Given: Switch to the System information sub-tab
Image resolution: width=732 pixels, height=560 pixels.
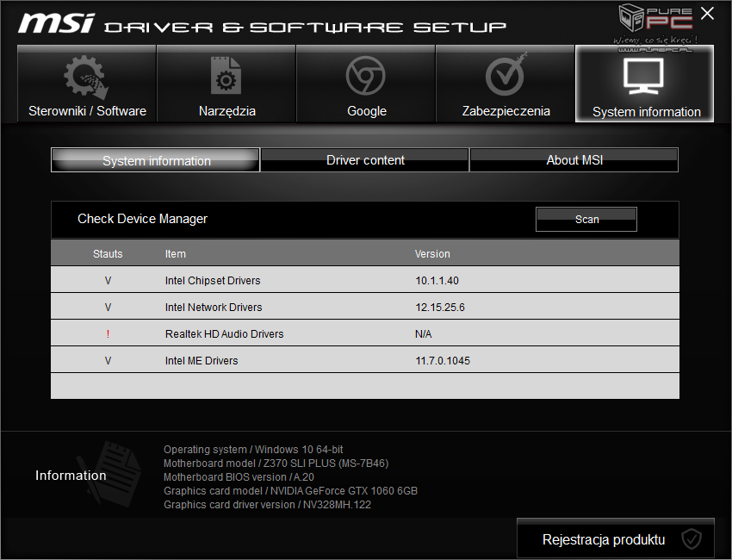Looking at the screenshot, I should (156, 160).
